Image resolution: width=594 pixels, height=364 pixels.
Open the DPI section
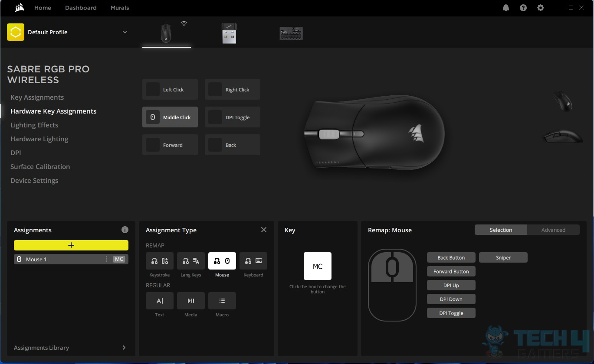click(16, 153)
